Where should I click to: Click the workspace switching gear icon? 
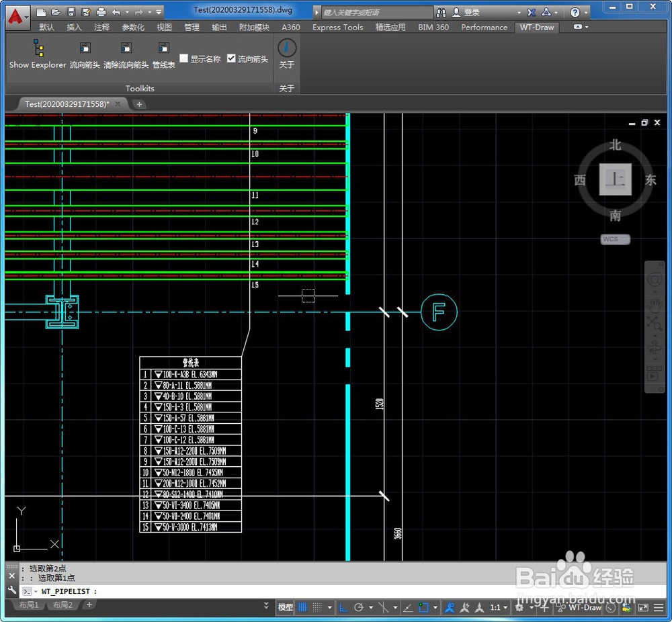(x=519, y=607)
